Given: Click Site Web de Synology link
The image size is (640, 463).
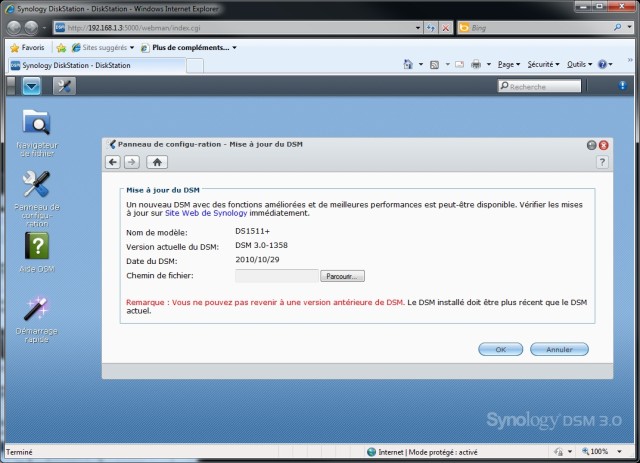Looking at the screenshot, I should [x=206, y=213].
